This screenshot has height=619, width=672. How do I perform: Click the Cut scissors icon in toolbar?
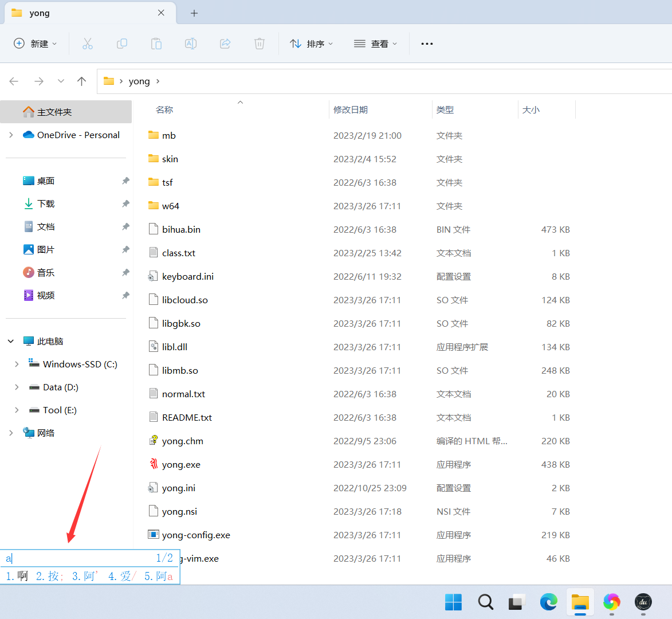pos(88,44)
